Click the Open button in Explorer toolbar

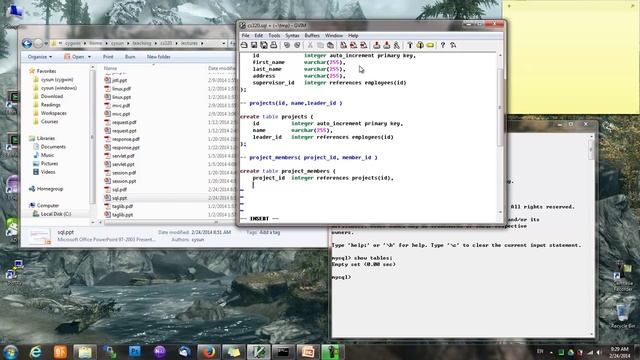[x=74, y=57]
